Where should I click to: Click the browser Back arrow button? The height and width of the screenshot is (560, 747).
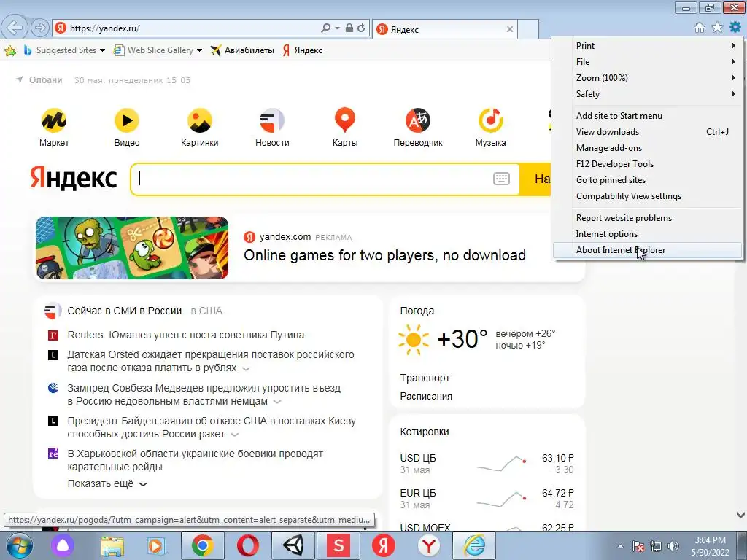coord(15,28)
